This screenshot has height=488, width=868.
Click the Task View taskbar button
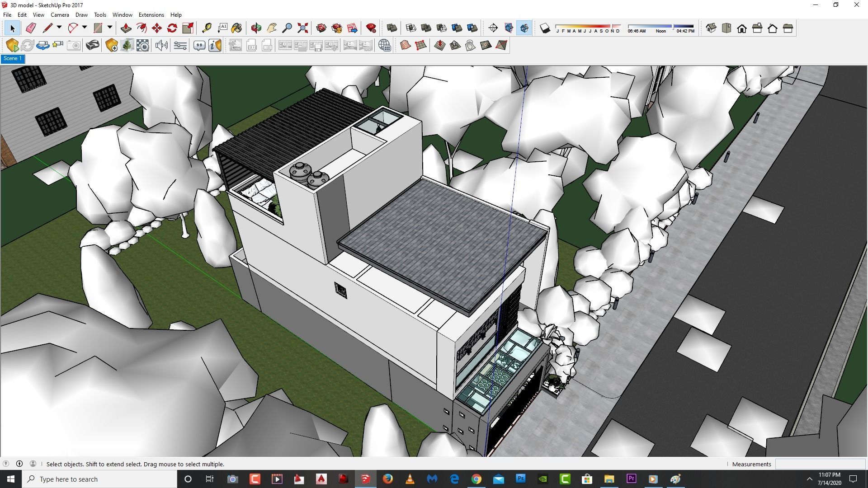point(209,479)
